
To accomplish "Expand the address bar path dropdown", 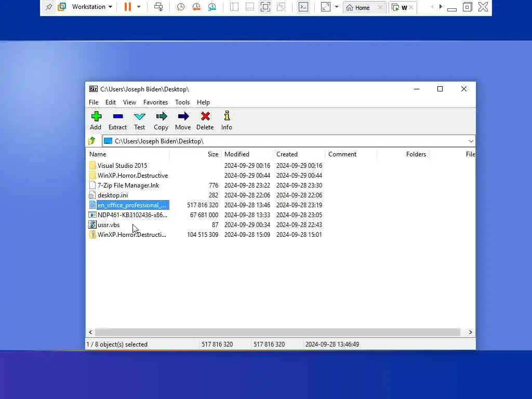I will 471,141.
